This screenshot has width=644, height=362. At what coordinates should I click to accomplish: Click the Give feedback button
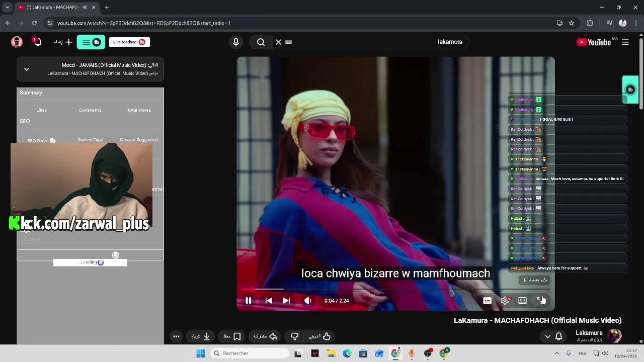click(129, 42)
